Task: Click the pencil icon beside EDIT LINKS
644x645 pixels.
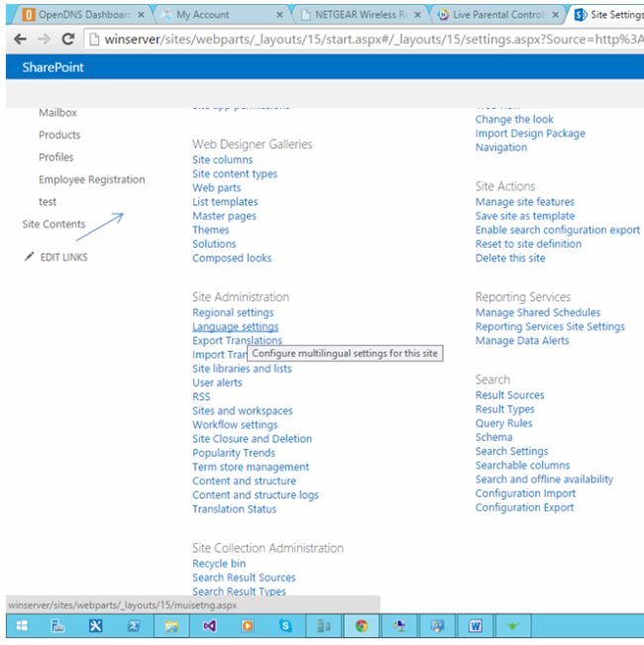Action: coord(29,257)
